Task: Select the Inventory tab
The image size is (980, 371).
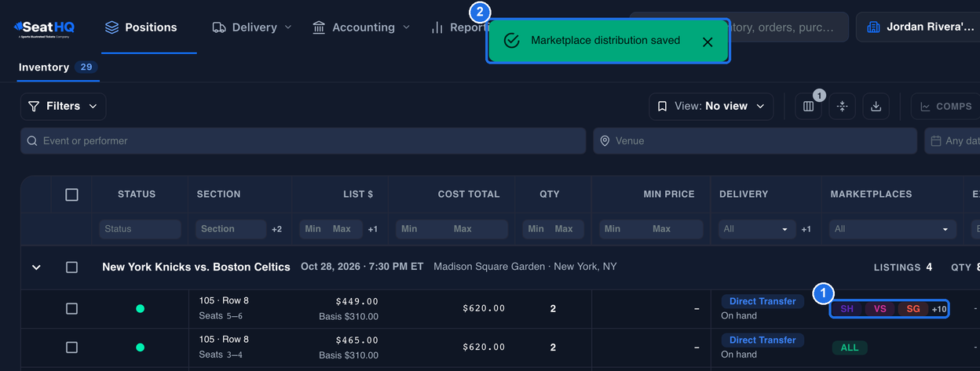Action: (x=57, y=67)
